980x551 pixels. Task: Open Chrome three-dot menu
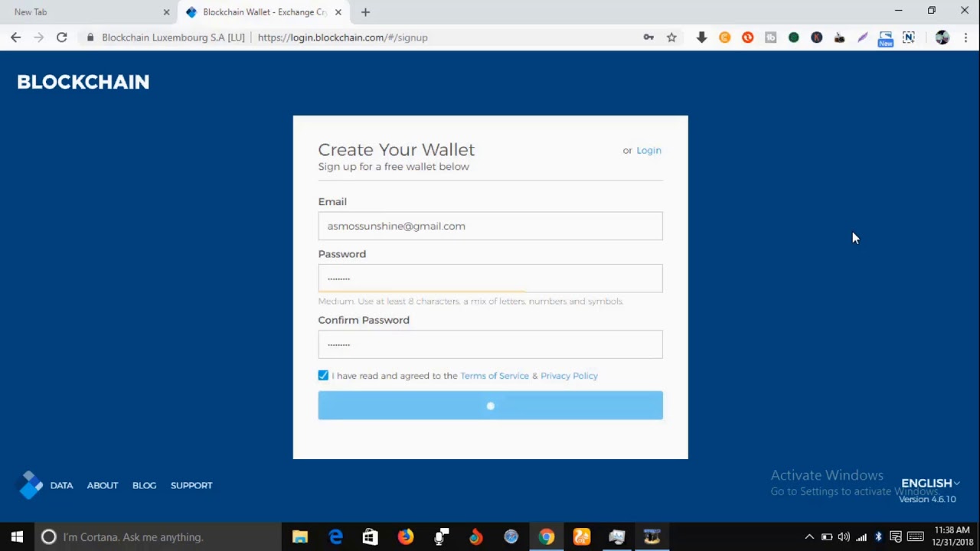(965, 37)
